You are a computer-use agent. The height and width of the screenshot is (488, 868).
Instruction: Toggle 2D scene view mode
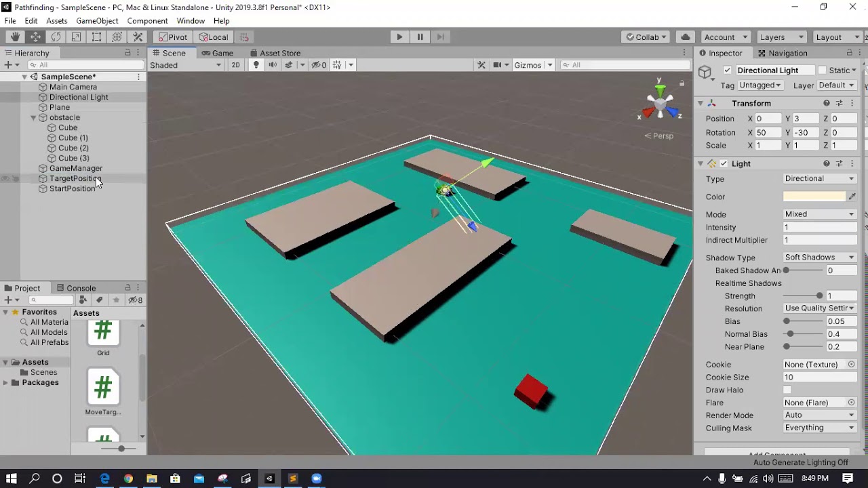coord(235,65)
